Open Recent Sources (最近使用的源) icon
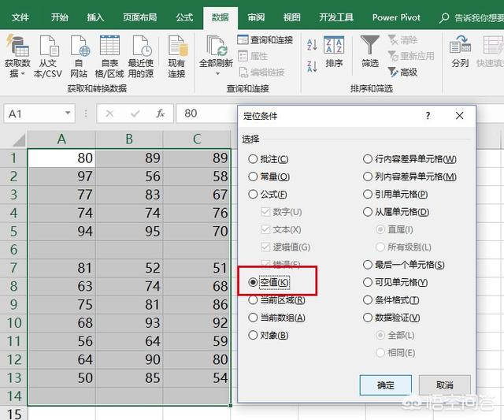Image resolution: width=504 pixels, height=420 pixels. 142,46
